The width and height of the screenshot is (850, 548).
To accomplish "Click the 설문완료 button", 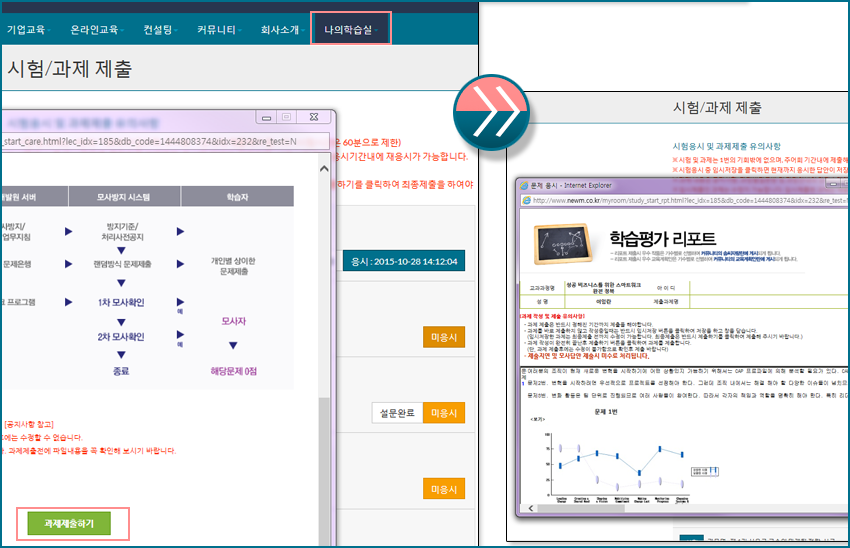I will coord(394,413).
